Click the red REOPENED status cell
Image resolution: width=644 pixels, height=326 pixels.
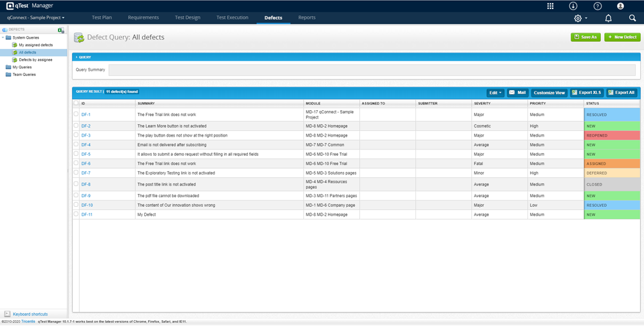pyautogui.click(x=611, y=135)
